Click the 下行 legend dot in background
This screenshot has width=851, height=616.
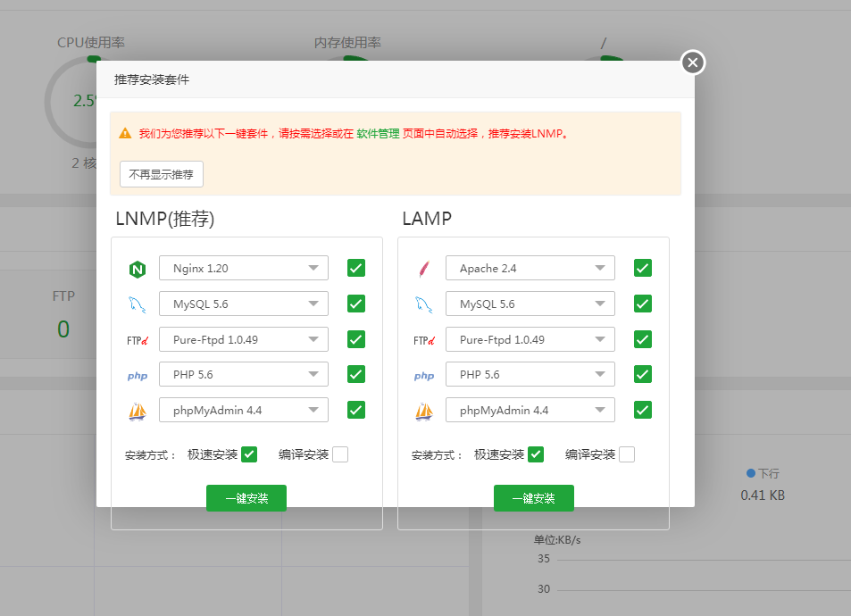click(x=751, y=473)
